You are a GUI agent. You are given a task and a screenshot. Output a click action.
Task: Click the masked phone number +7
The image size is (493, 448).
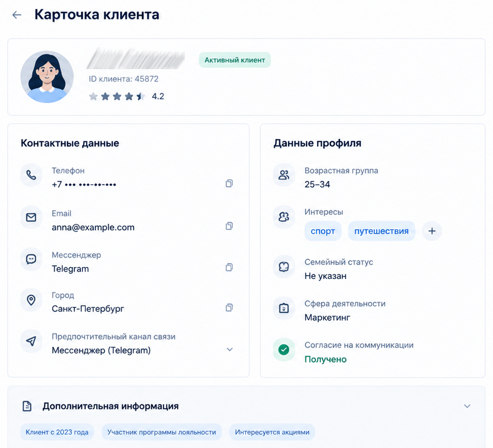tap(84, 185)
